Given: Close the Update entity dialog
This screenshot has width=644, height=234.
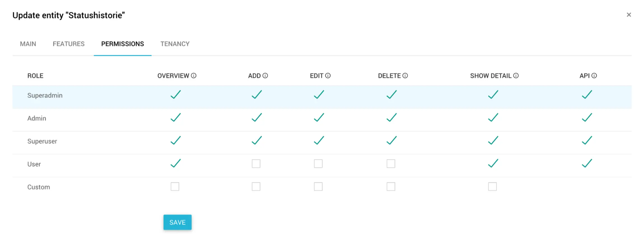Looking at the screenshot, I should point(629,15).
